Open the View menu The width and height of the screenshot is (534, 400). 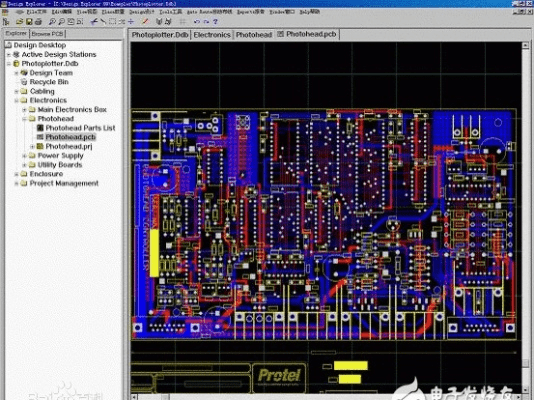87,12
